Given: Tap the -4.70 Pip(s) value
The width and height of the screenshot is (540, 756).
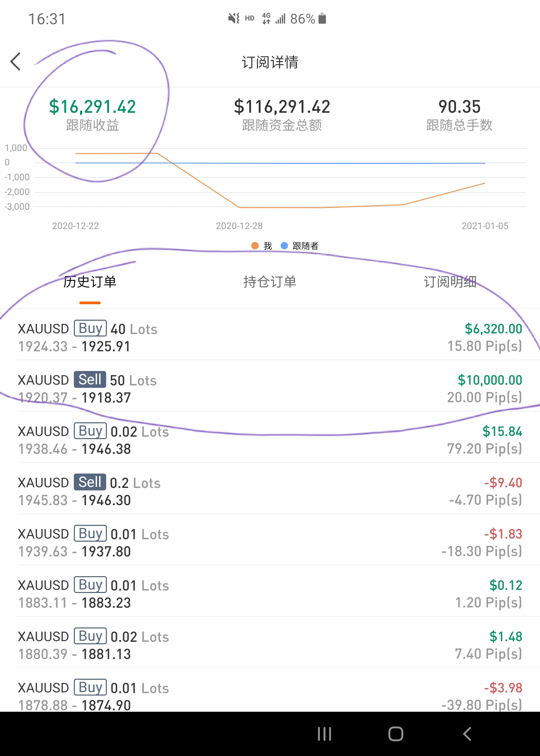Looking at the screenshot, I should tap(486, 500).
